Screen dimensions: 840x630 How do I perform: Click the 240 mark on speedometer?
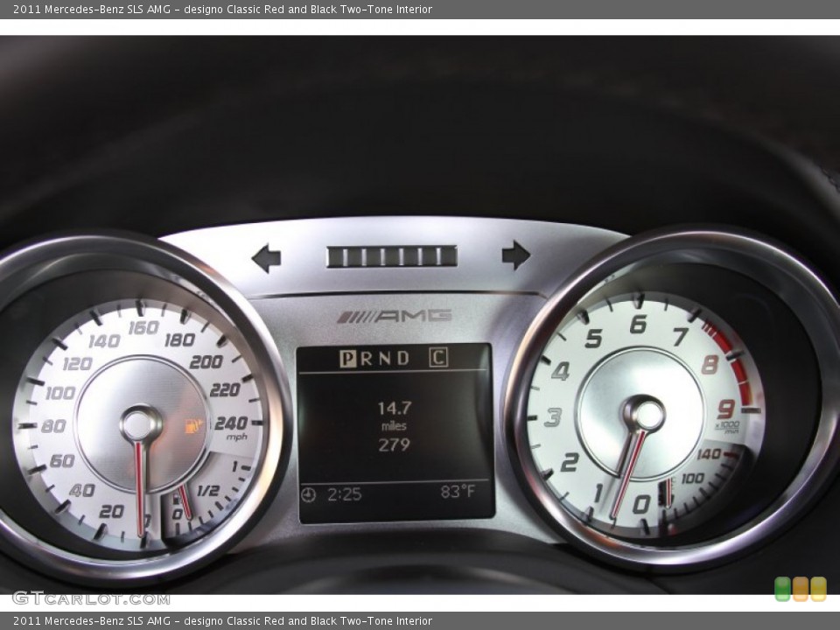tap(231, 423)
